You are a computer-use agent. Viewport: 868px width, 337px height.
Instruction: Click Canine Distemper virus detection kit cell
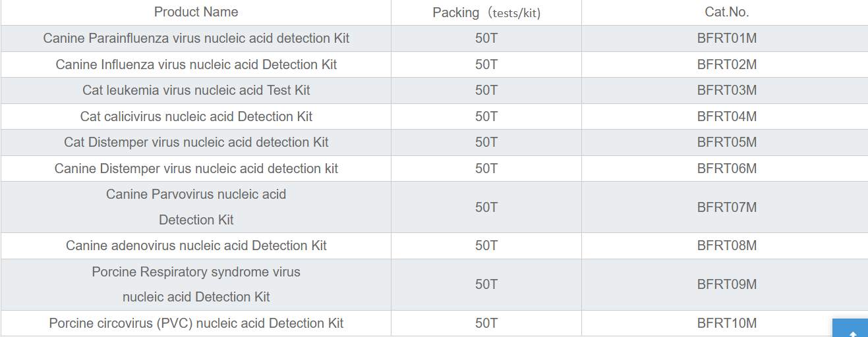(196, 168)
